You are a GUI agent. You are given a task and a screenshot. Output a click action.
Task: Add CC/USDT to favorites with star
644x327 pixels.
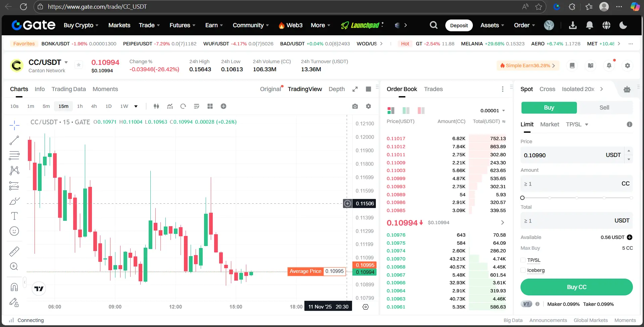pyautogui.click(x=79, y=65)
